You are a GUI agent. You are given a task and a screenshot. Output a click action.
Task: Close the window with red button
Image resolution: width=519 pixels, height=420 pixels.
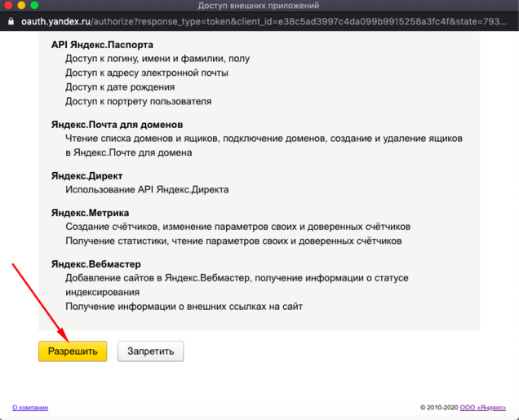pyautogui.click(x=8, y=5)
